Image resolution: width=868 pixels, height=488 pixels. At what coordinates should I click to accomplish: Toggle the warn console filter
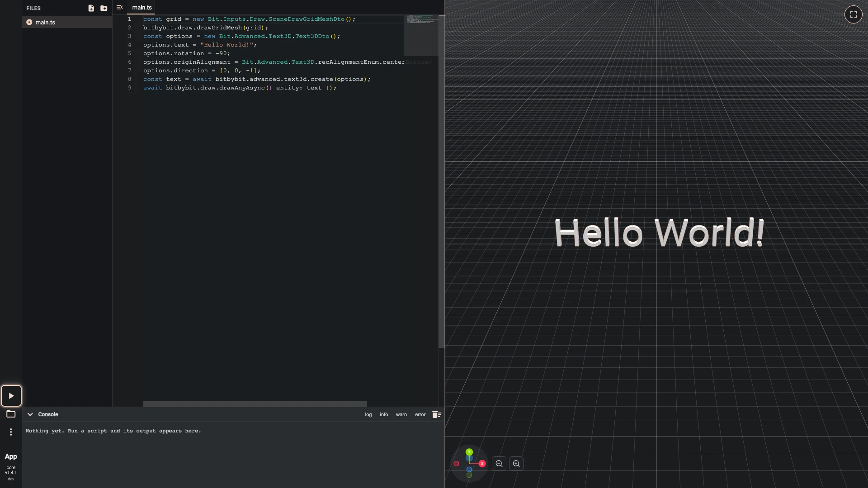coord(401,414)
